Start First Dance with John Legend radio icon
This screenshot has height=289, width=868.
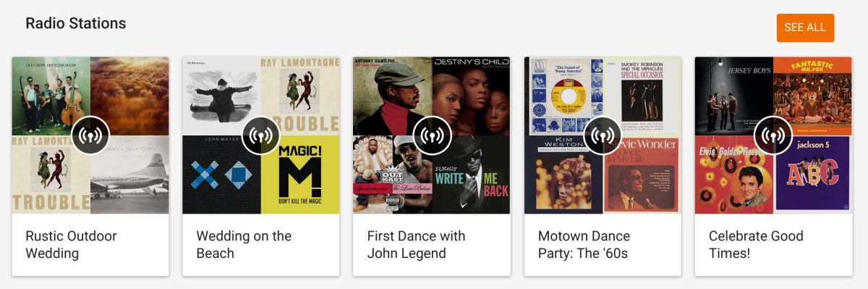point(432,135)
